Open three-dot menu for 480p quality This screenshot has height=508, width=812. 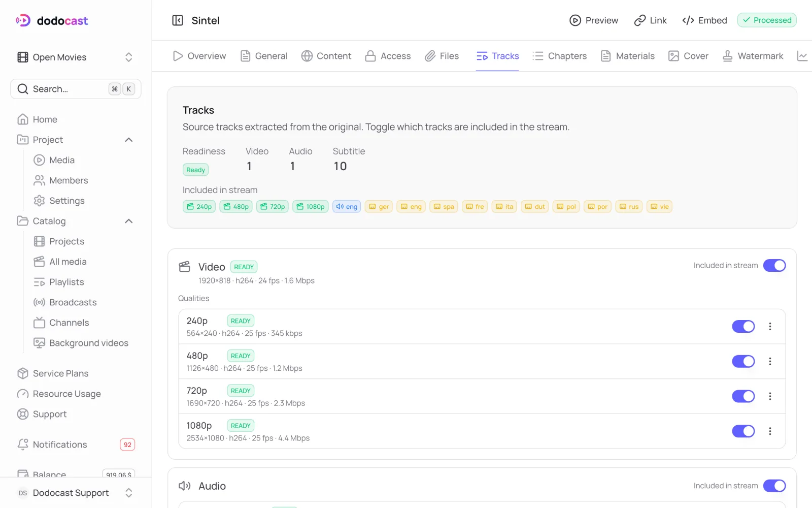[770, 361]
